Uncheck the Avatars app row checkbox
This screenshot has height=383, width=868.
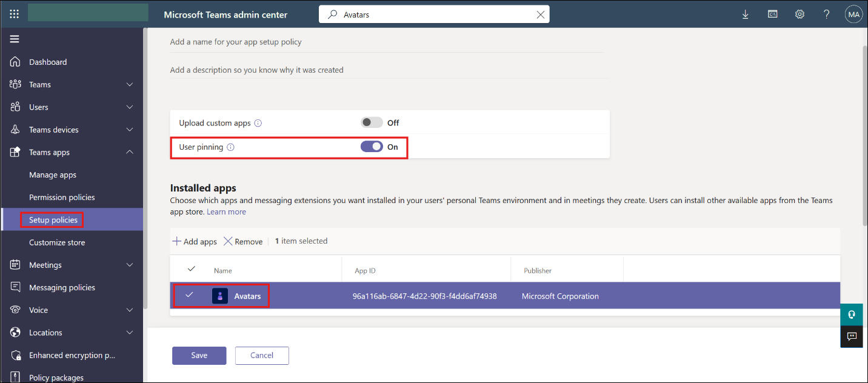(190, 295)
